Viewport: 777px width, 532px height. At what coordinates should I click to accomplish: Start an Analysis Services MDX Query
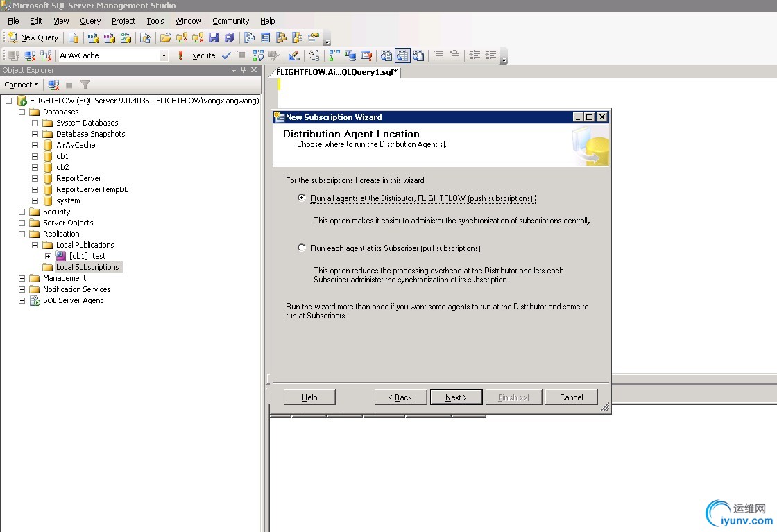point(93,37)
